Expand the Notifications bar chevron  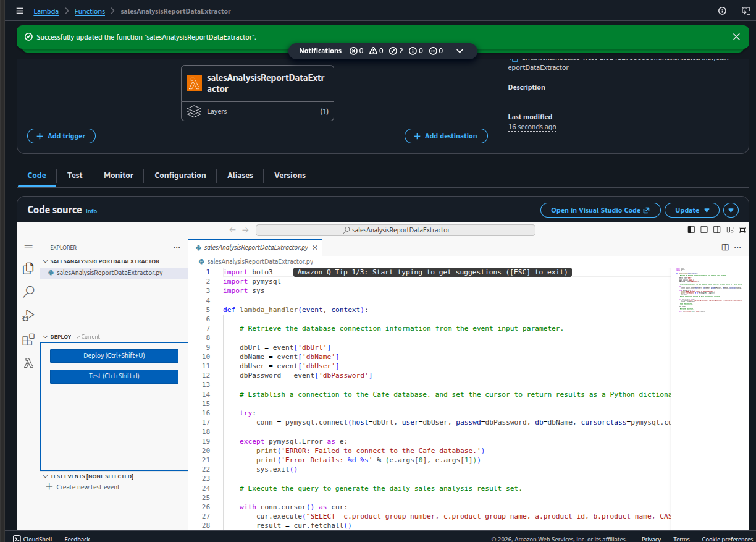(x=460, y=51)
